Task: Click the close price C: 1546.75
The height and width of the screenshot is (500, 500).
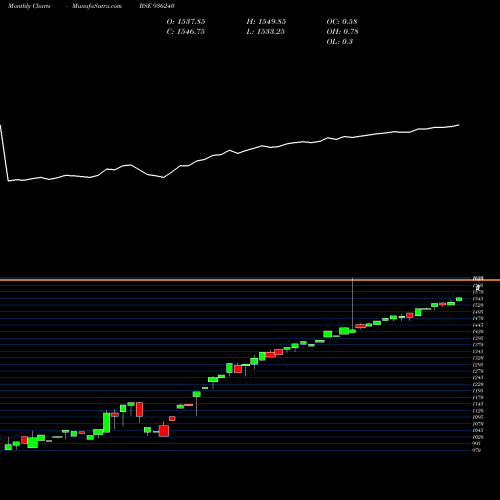Action: [x=185, y=32]
